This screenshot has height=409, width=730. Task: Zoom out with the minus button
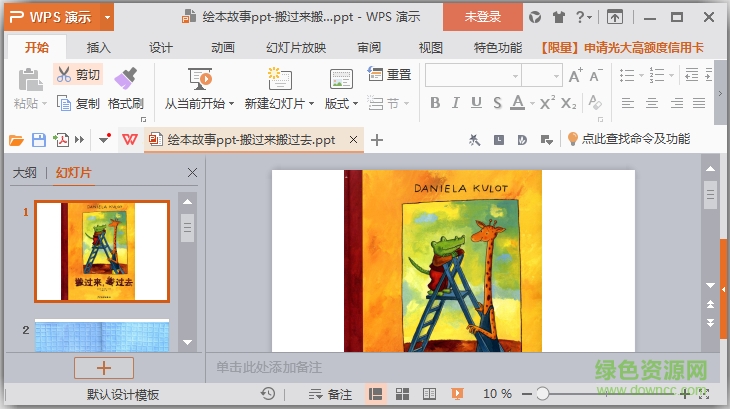click(527, 394)
